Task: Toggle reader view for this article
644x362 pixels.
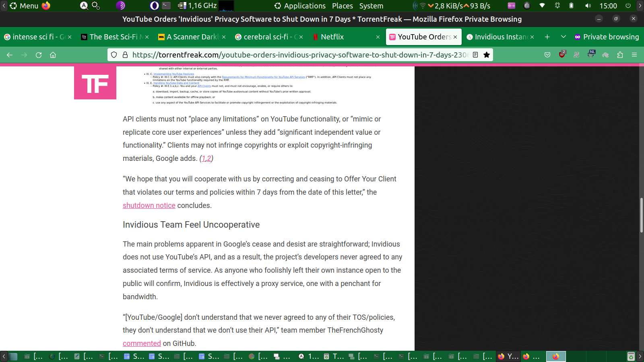Action: [x=475, y=55]
